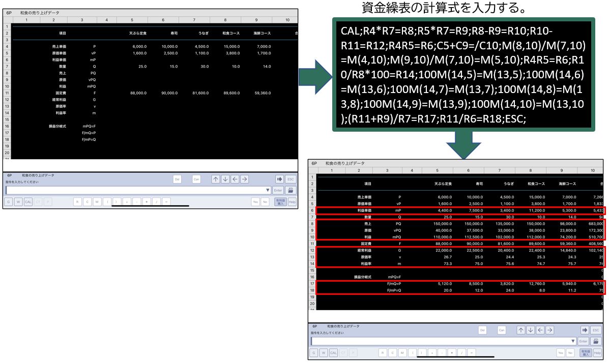Screen dimensions: 609x364
Task: Open Help in the results panel
Action: tap(597, 352)
